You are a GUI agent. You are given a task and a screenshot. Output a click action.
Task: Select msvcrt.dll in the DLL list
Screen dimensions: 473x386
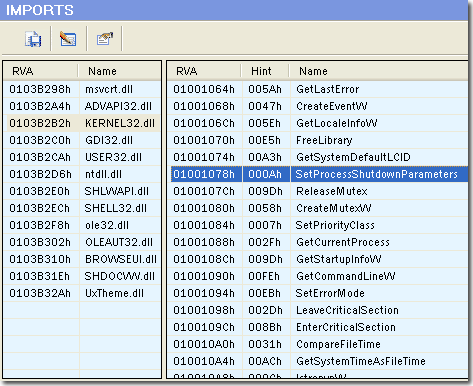tap(82, 89)
